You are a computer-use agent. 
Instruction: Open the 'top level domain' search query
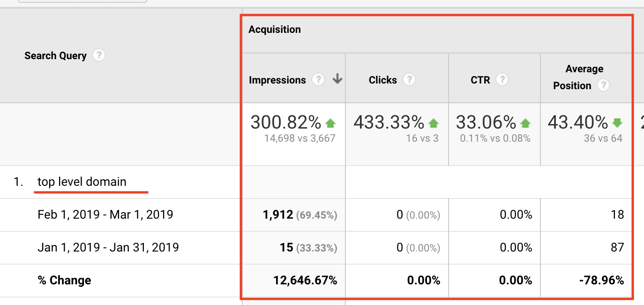coord(82,182)
